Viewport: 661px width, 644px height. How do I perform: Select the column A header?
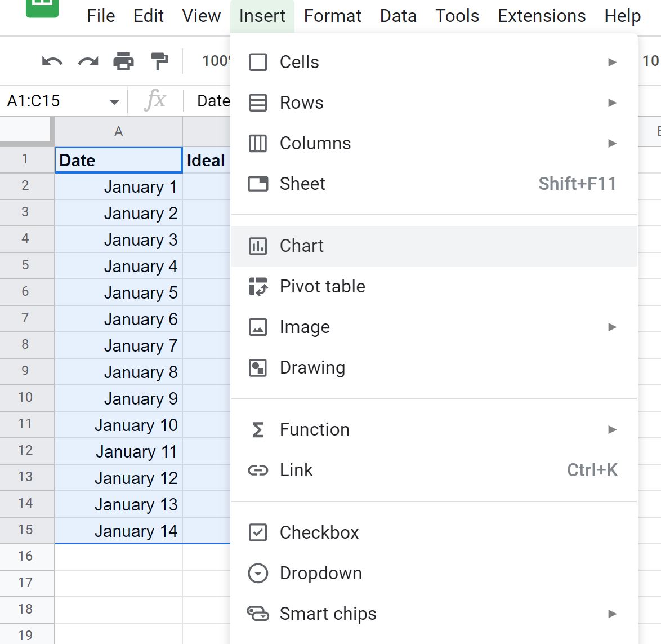click(x=118, y=132)
